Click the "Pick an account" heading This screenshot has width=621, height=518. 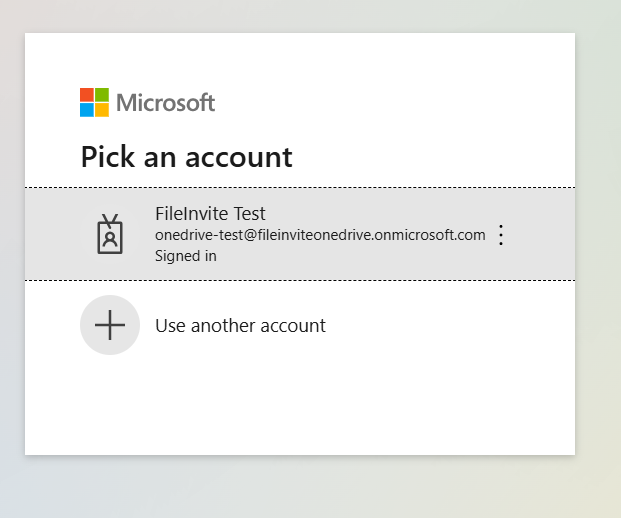tap(187, 157)
